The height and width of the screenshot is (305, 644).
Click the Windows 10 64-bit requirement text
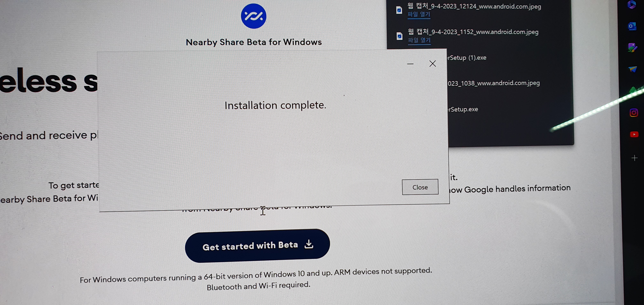point(256,275)
